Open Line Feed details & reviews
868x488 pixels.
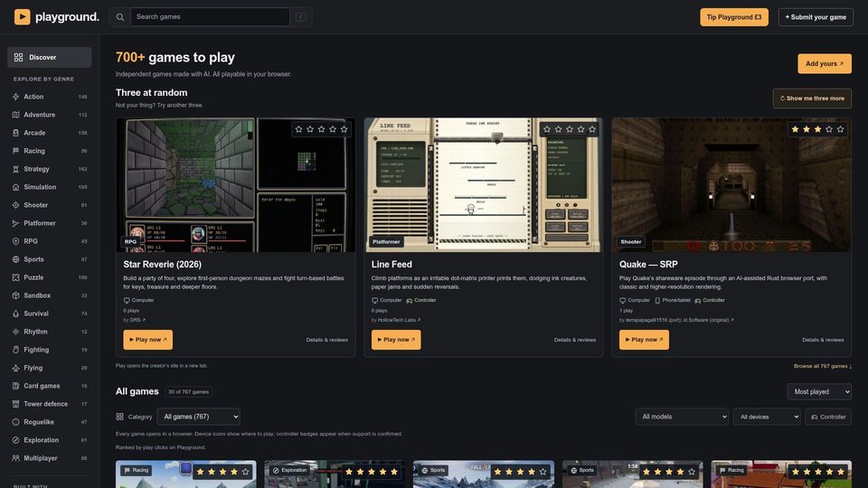coord(575,340)
